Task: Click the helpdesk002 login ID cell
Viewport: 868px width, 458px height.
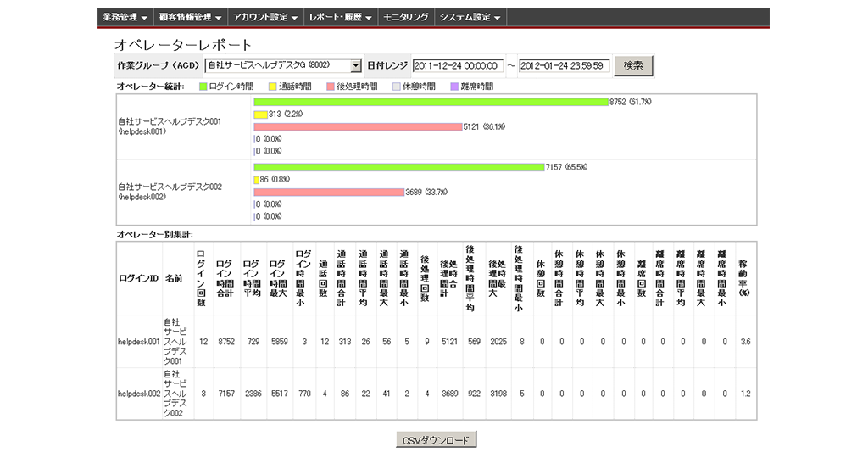Action: [x=139, y=394]
